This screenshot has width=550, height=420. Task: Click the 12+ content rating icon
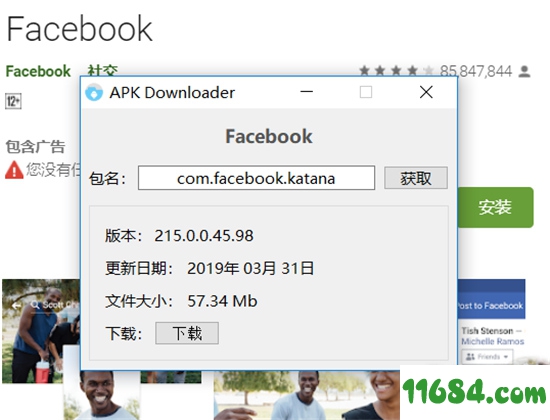tap(13, 102)
